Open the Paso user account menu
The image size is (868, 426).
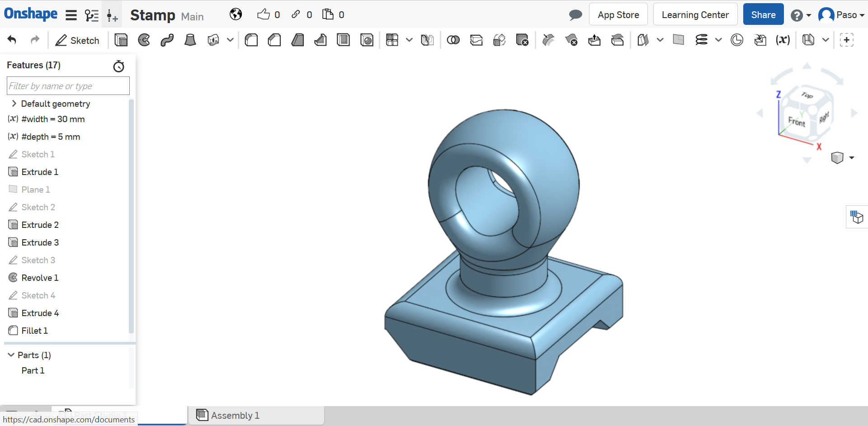(x=841, y=15)
